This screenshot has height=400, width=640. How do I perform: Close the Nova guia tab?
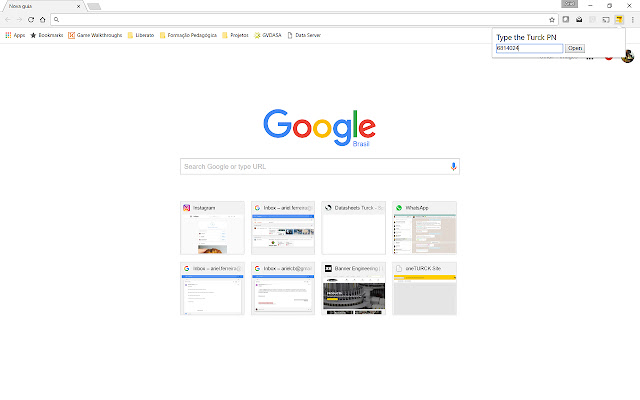point(78,7)
